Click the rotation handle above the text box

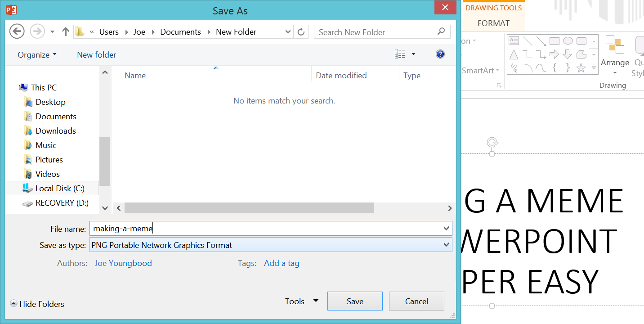[x=492, y=143]
